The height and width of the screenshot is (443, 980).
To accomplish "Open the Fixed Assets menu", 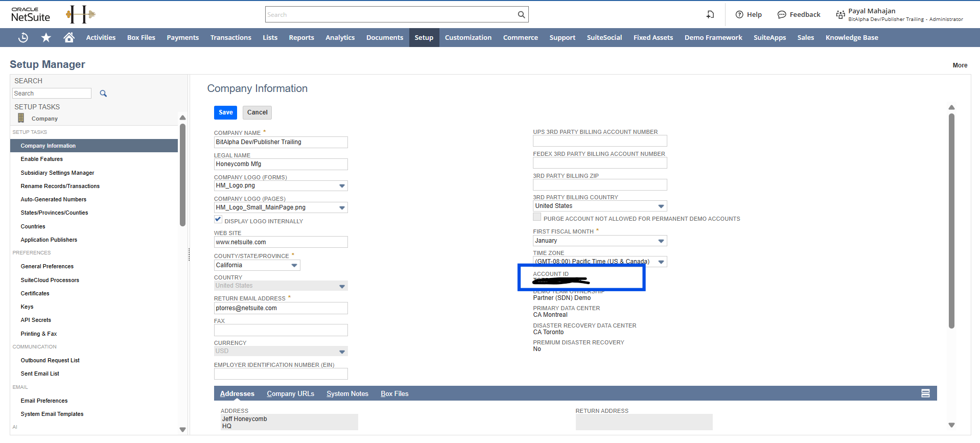I will click(653, 37).
